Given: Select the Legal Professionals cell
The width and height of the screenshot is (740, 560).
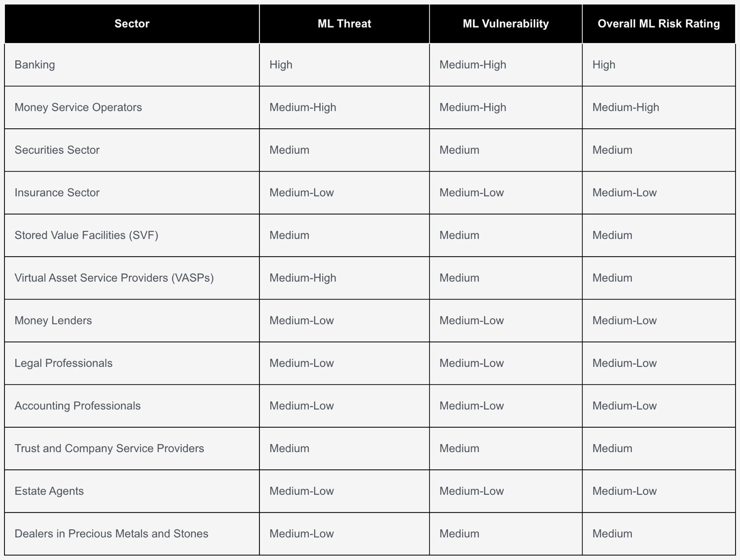Looking at the screenshot, I should click(64, 363).
